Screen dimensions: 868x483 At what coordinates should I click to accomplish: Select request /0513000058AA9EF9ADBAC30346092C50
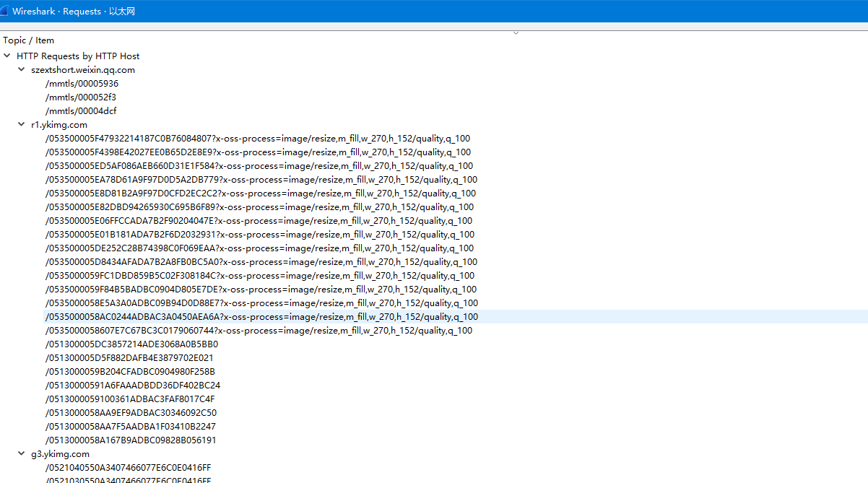131,413
